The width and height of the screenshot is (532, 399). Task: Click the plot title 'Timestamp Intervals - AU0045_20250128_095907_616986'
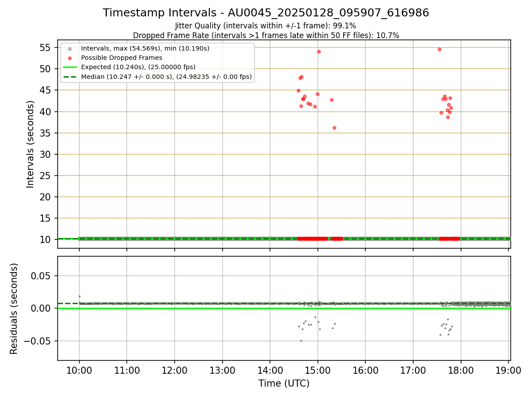click(266, 13)
